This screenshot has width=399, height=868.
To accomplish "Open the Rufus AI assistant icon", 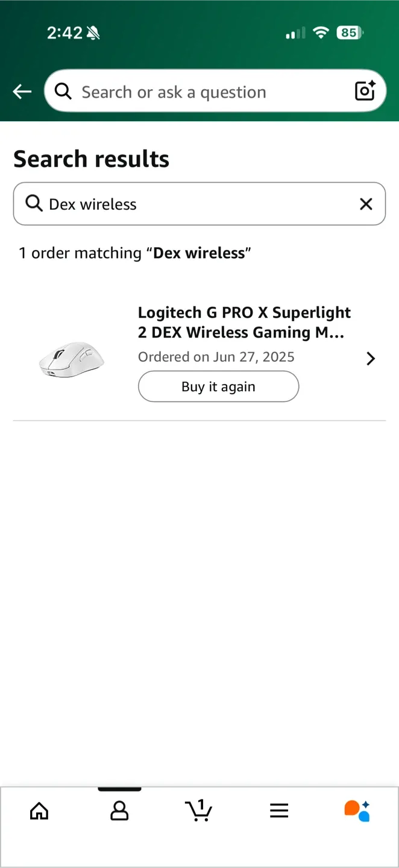I will [357, 811].
